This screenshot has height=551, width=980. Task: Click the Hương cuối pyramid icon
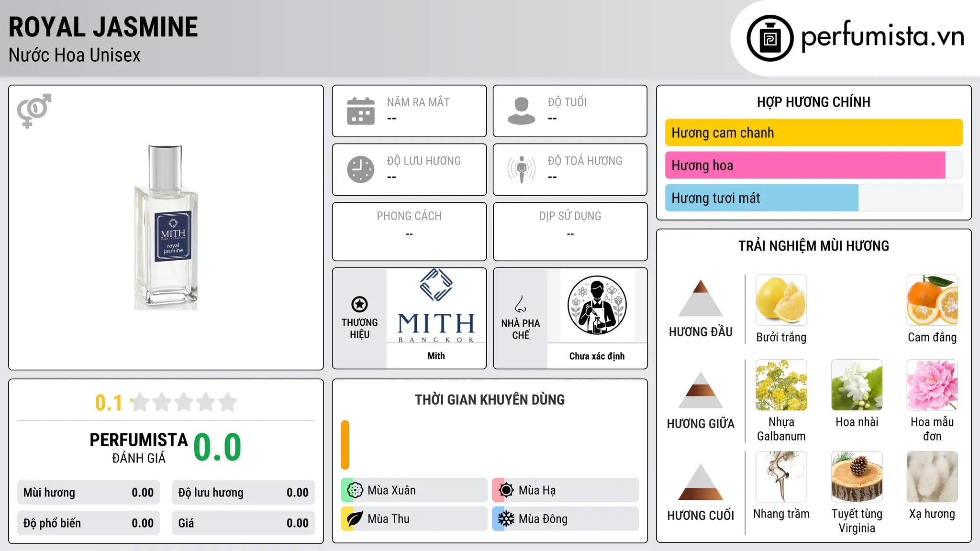(701, 482)
